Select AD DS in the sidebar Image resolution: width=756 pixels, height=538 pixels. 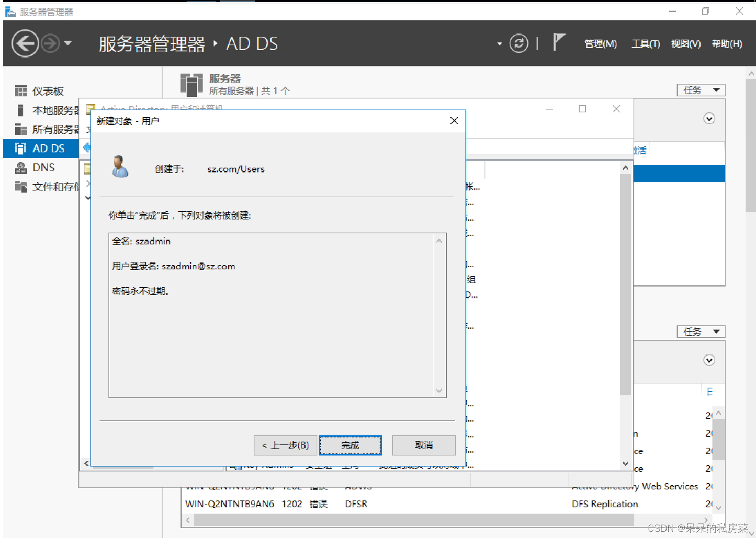[x=41, y=148]
